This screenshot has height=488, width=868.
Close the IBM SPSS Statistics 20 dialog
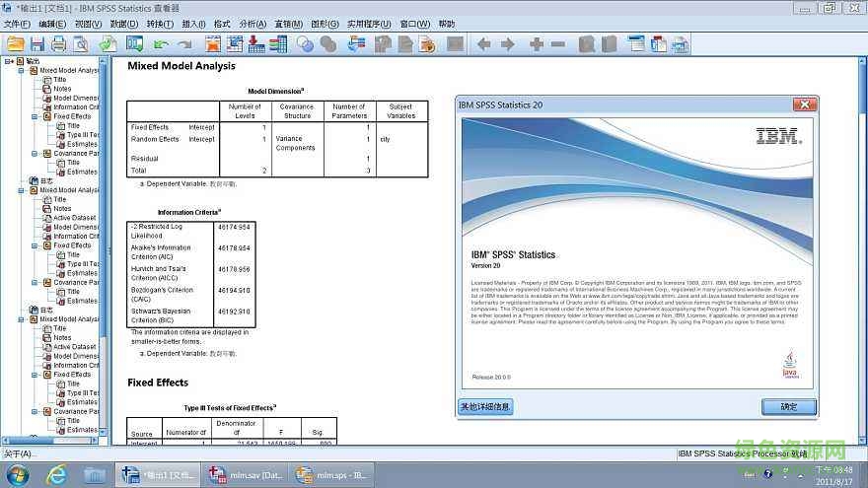805,105
